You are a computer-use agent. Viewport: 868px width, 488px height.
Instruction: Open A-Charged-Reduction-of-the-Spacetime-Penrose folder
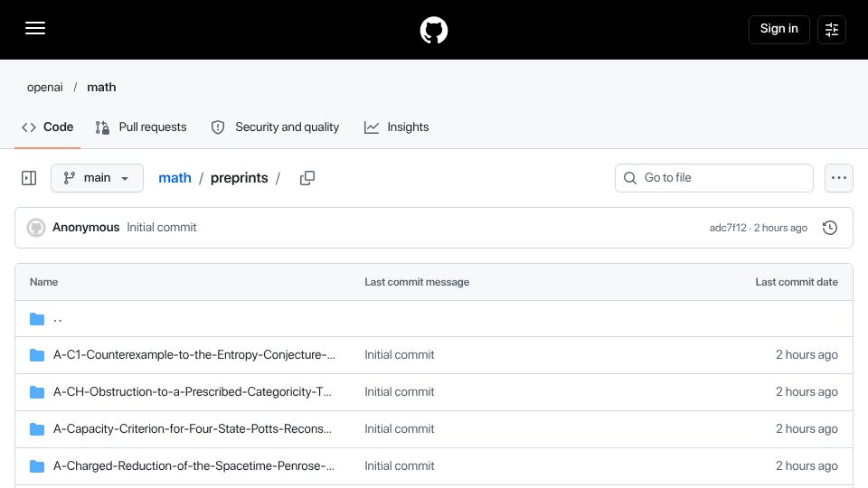tap(193, 466)
